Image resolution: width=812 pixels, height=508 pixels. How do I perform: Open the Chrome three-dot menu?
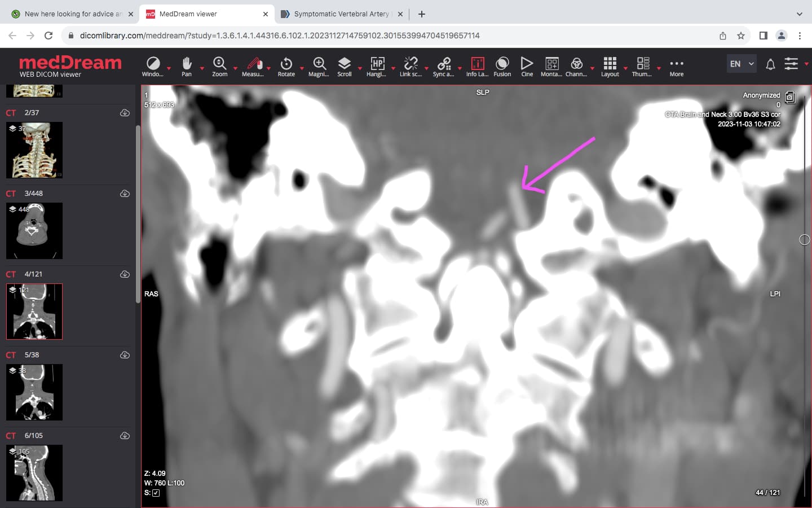(800, 36)
